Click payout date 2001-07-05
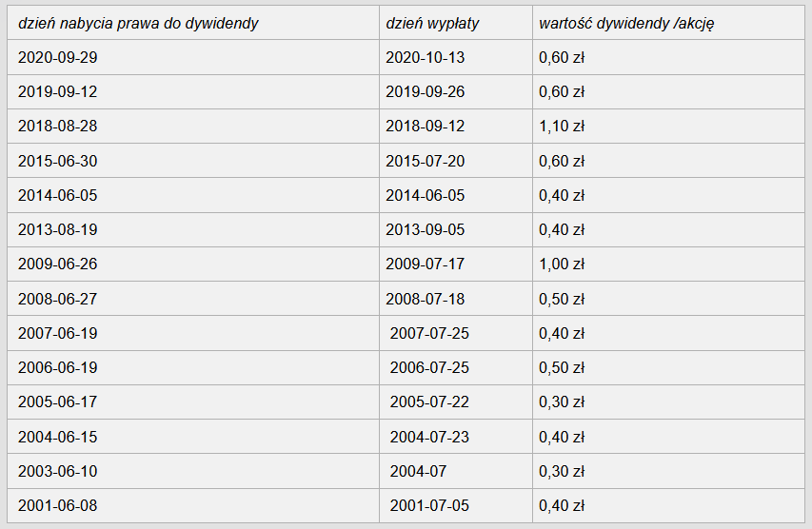The width and height of the screenshot is (812, 529). (x=429, y=506)
